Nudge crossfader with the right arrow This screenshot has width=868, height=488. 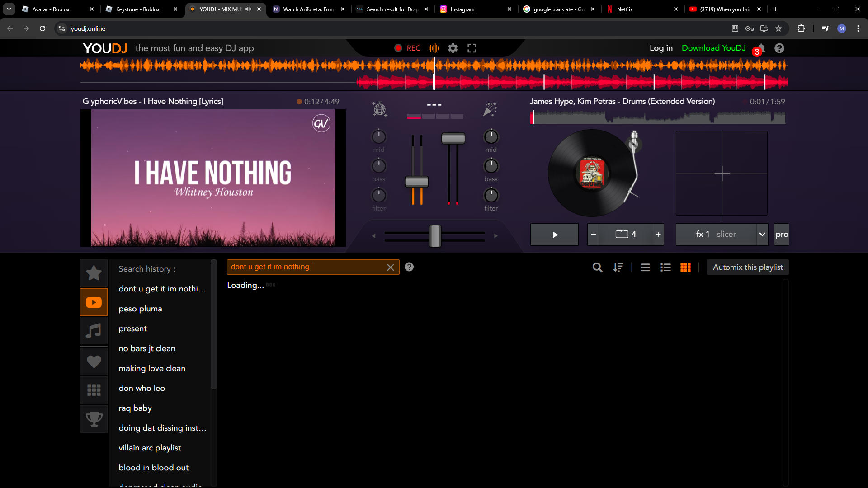[496, 235]
